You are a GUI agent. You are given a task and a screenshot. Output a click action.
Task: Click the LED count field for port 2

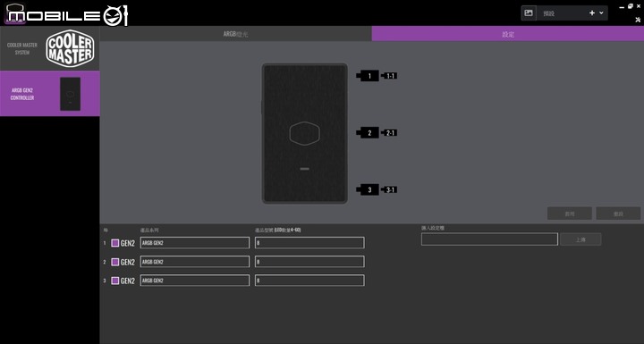pyautogui.click(x=309, y=262)
